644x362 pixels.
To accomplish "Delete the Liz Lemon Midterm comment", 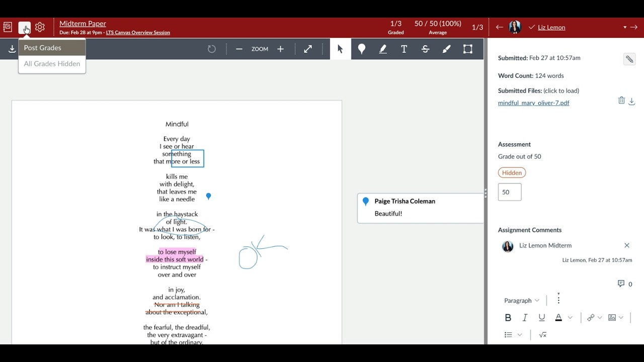I will coord(627,245).
